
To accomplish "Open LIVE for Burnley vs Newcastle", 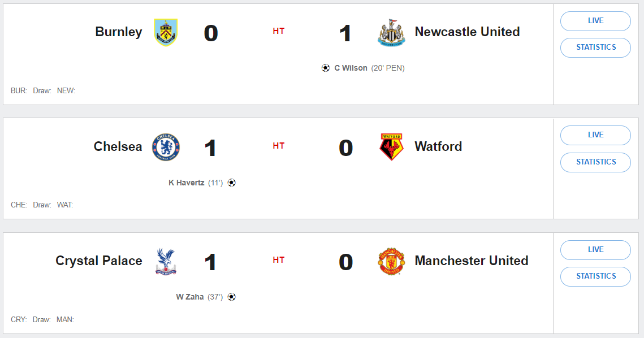I will coord(595,21).
